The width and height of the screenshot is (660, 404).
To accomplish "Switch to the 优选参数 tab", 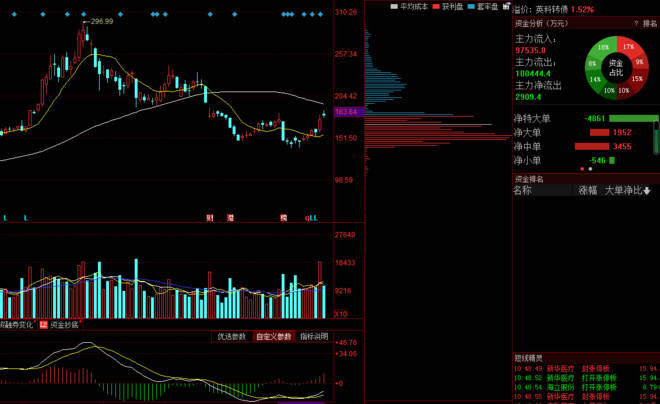I will 232,337.
